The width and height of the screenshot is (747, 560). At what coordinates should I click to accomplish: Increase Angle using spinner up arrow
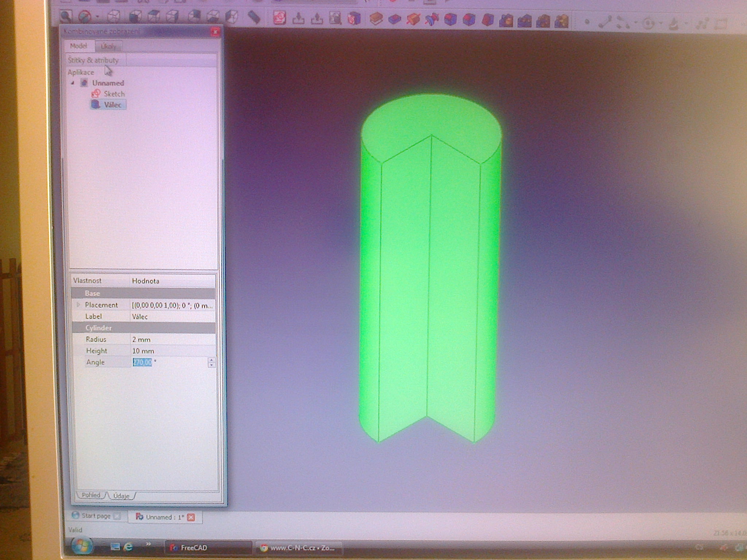[x=212, y=360]
